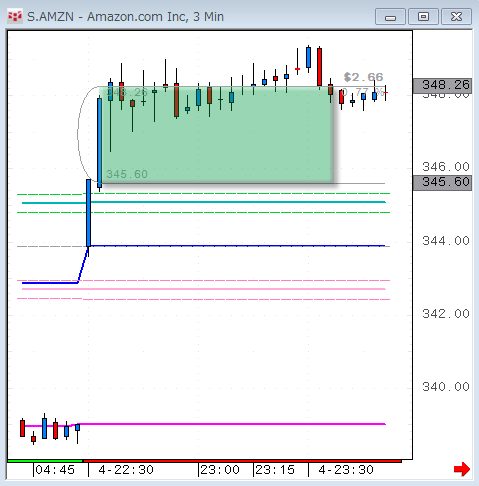This screenshot has height=486, width=479.
Task: Click the 346.00 price axis label
Action: pos(446,166)
